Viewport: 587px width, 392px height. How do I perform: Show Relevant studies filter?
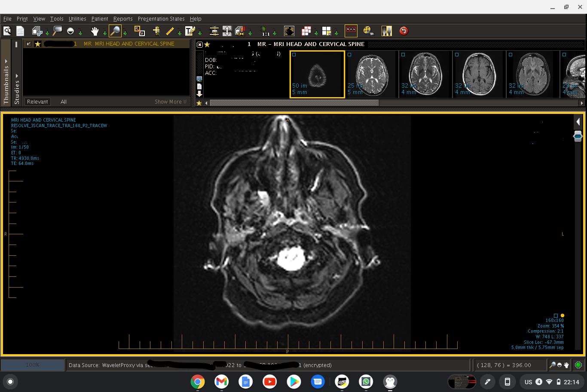[x=37, y=102]
